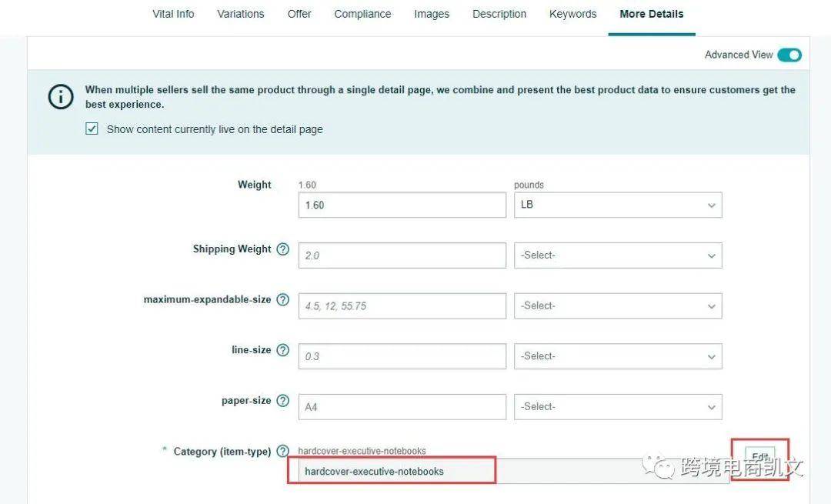This screenshot has height=504, width=831.
Task: Click help icon next to Shipping Weight
Action: coord(283,249)
